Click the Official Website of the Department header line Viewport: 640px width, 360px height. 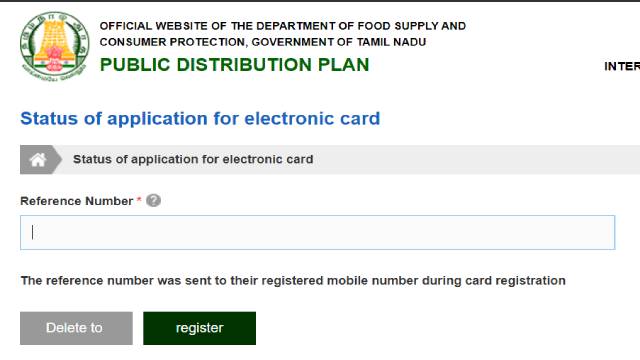[283, 26]
